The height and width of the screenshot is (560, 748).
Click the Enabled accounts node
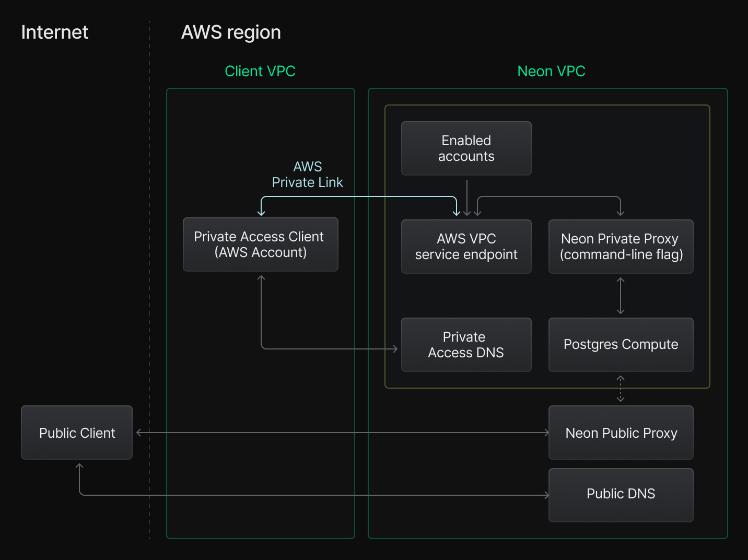point(465,148)
